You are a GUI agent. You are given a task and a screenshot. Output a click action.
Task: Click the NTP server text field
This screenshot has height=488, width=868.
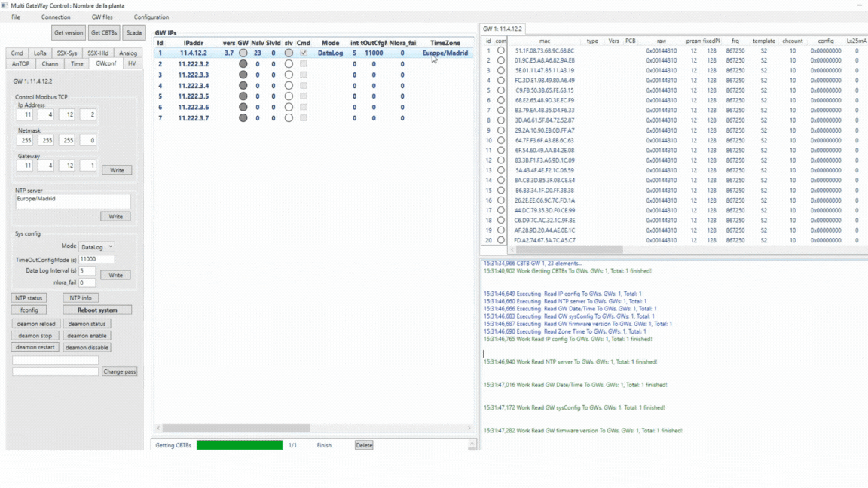point(73,201)
